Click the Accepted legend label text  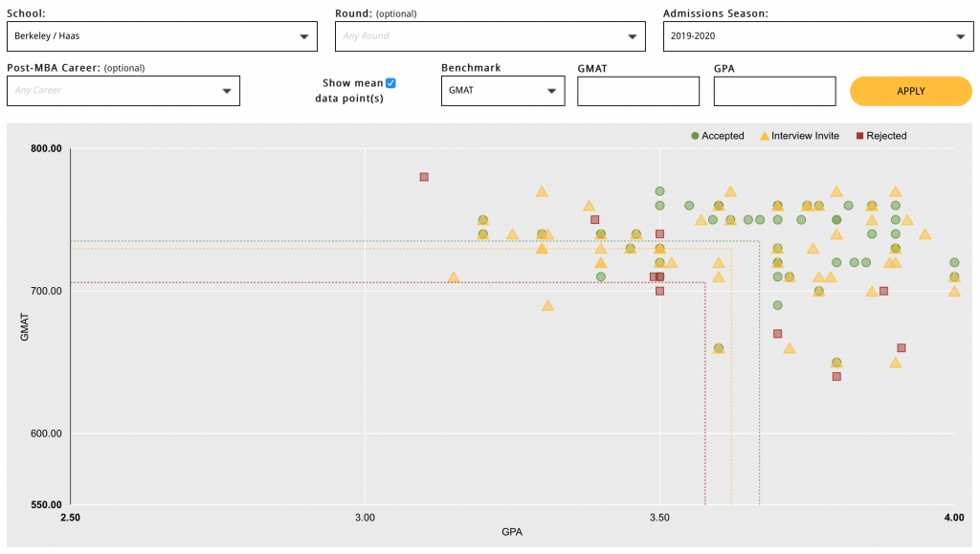[x=723, y=136]
